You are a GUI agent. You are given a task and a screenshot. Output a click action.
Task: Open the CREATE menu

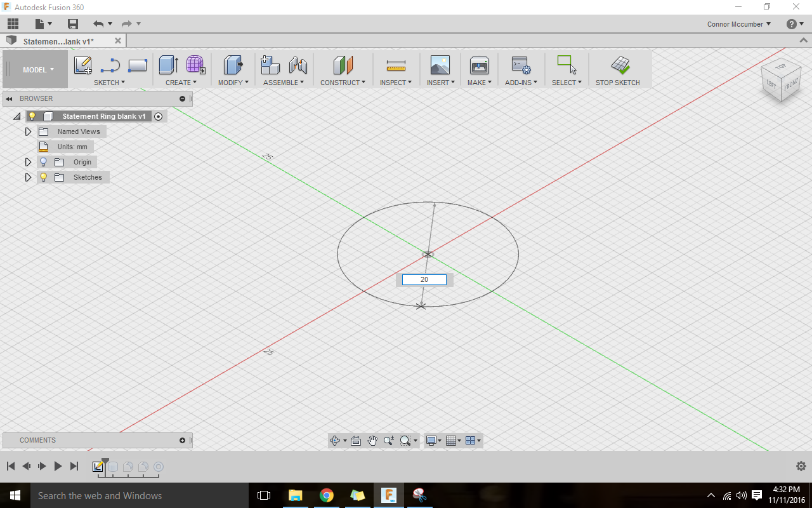[181, 83]
